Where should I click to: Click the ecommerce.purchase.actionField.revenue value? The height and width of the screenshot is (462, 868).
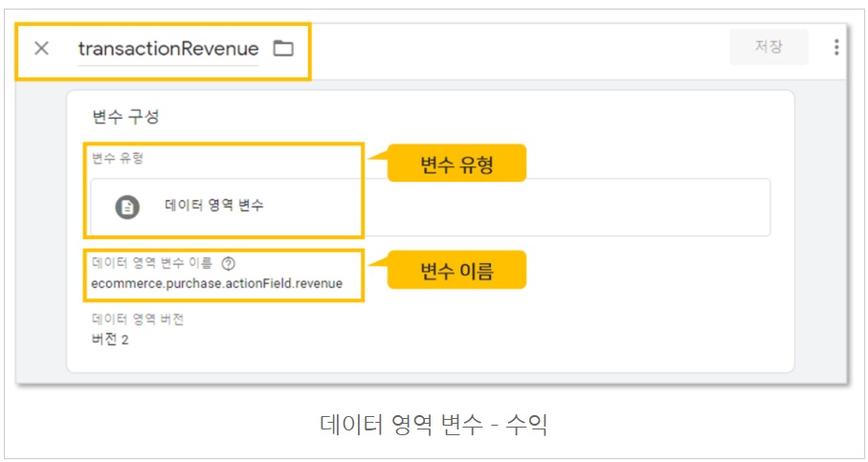point(217,284)
